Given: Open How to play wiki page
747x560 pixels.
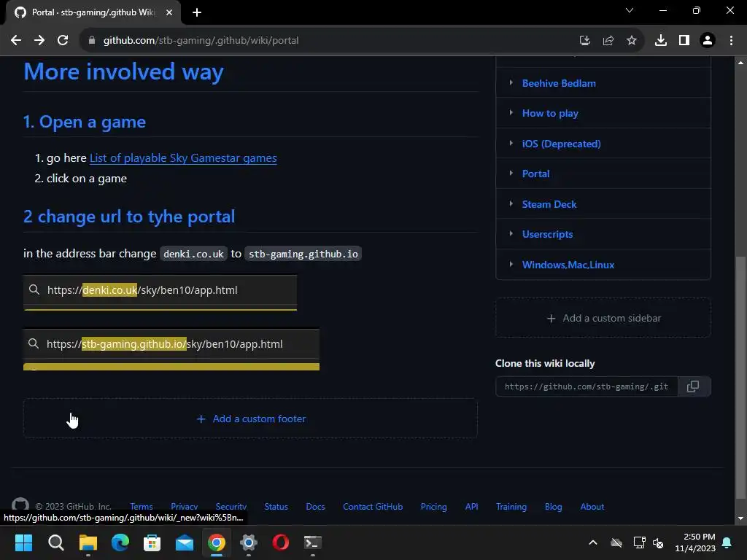Looking at the screenshot, I should point(550,113).
